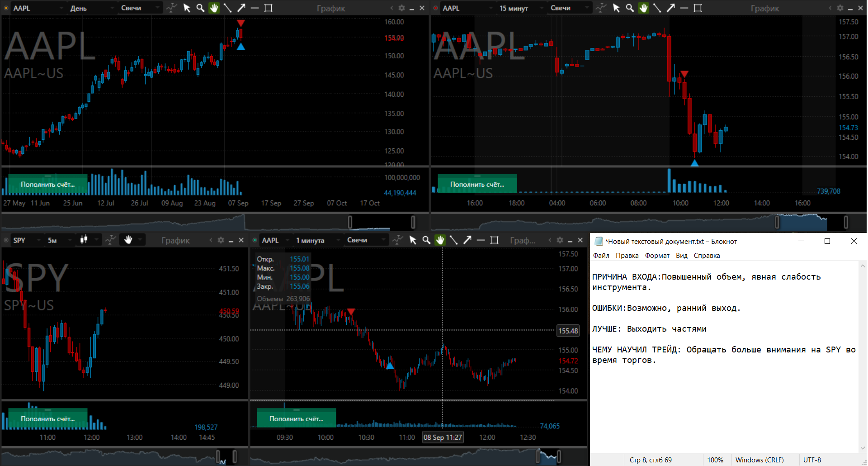The image size is (868, 466).
Task: Select horizontal line tool in AAPL 15-minute chart
Action: click(684, 8)
